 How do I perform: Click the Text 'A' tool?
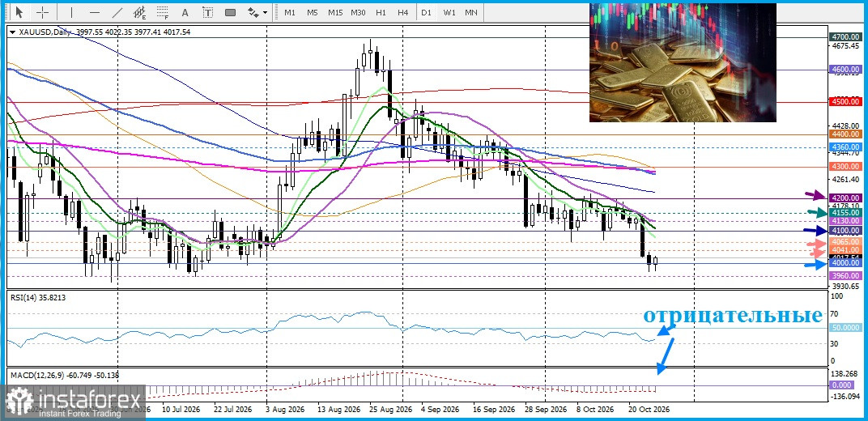[185, 12]
